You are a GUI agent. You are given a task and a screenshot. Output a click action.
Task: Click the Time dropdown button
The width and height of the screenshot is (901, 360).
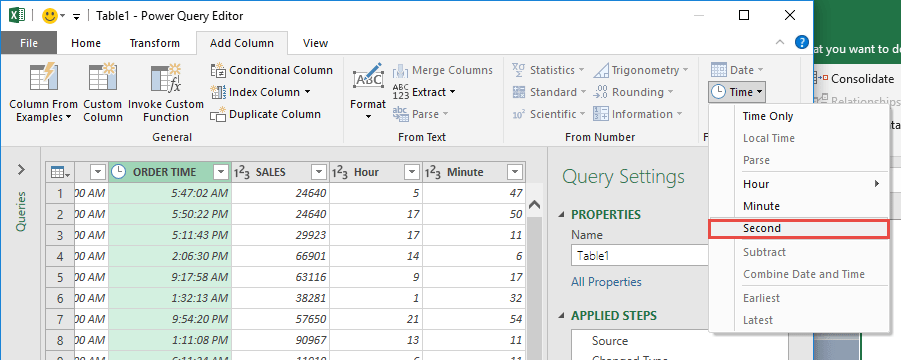coord(737,92)
